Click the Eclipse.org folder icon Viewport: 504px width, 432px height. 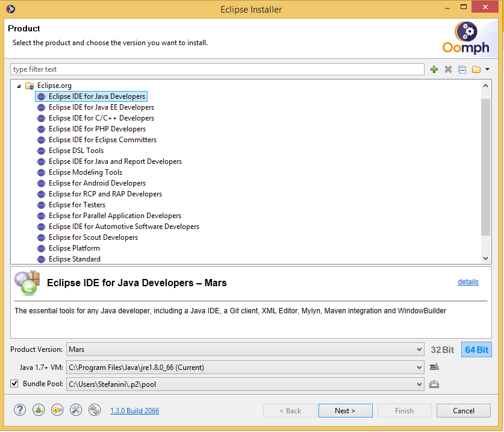[x=30, y=86]
